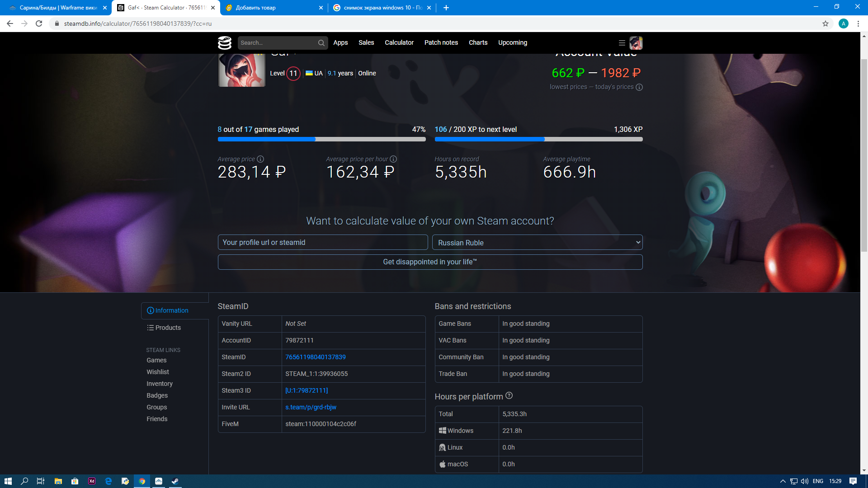This screenshot has width=868, height=488.
Task: Click the search magnifier icon in SteamDB
Action: pyautogui.click(x=321, y=43)
